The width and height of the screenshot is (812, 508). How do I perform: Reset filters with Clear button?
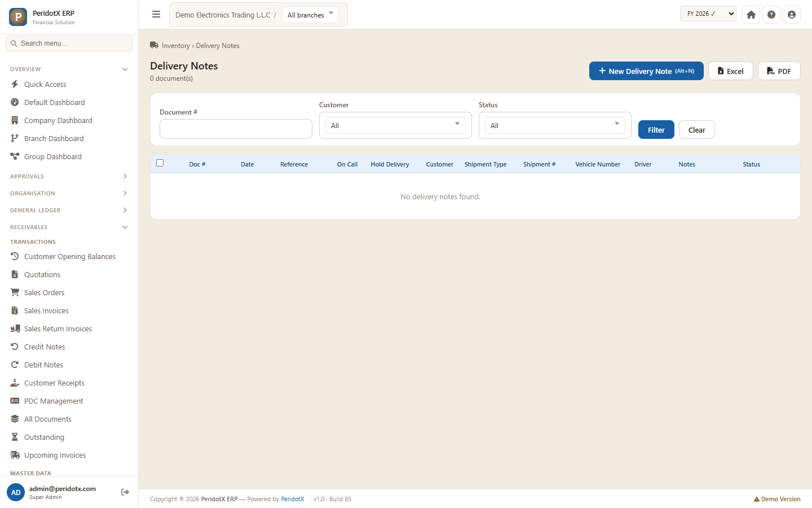[697, 130]
